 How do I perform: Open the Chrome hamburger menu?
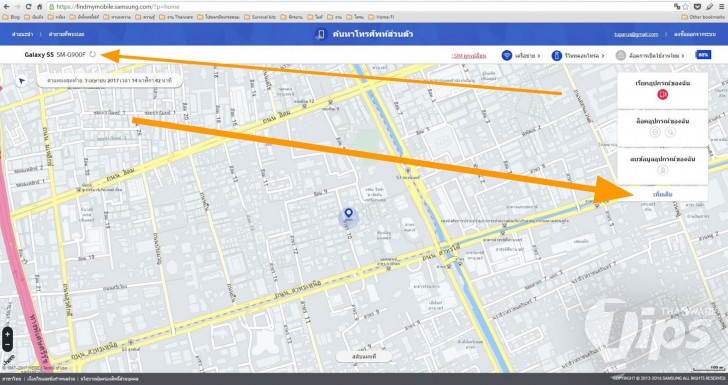(x=722, y=7)
